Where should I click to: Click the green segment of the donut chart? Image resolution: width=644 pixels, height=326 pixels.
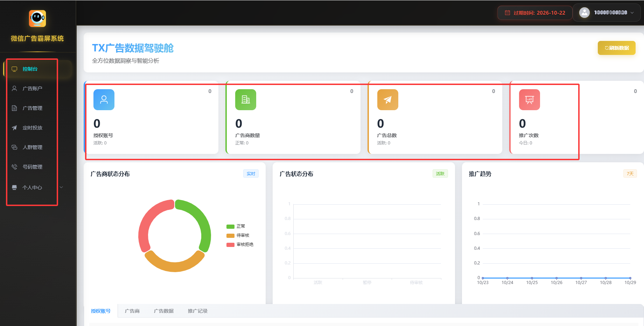point(202,220)
